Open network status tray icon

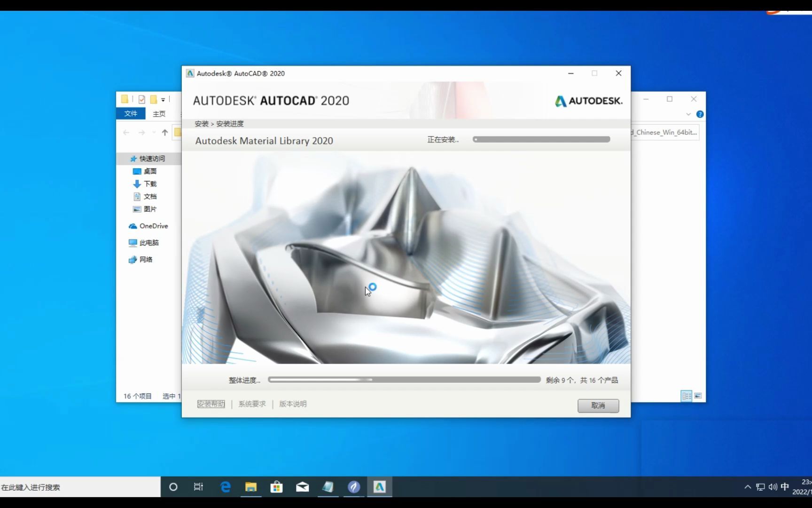(760, 487)
